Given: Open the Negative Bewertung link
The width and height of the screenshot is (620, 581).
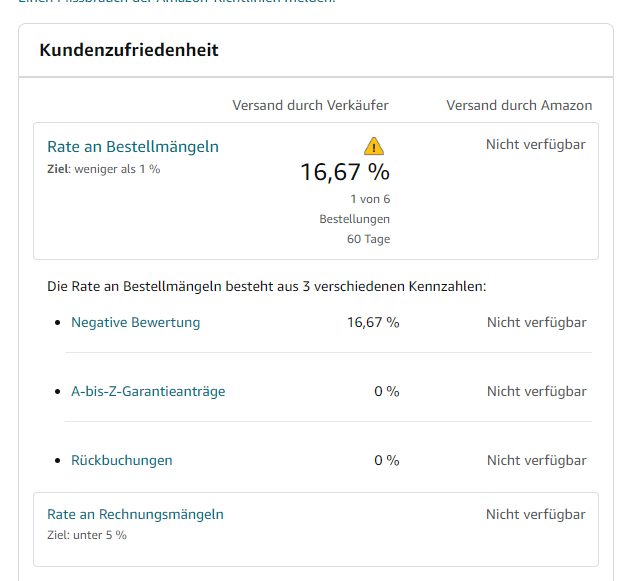Looking at the screenshot, I should click(135, 322).
